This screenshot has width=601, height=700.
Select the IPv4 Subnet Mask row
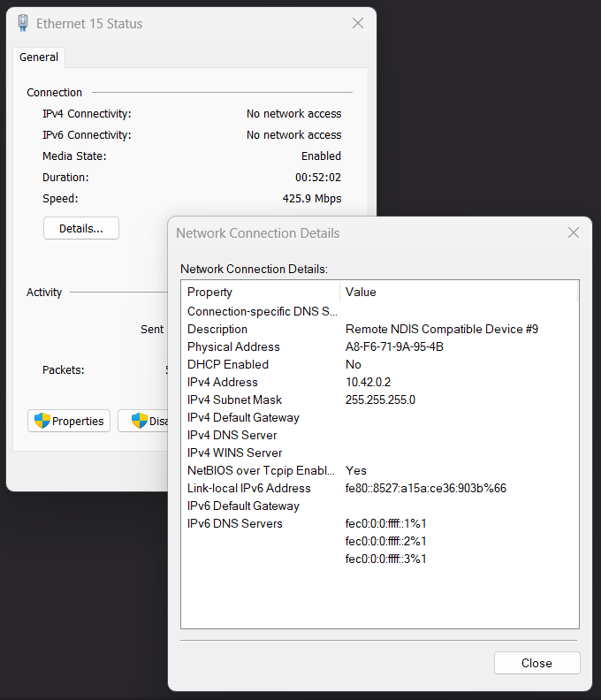(235, 399)
